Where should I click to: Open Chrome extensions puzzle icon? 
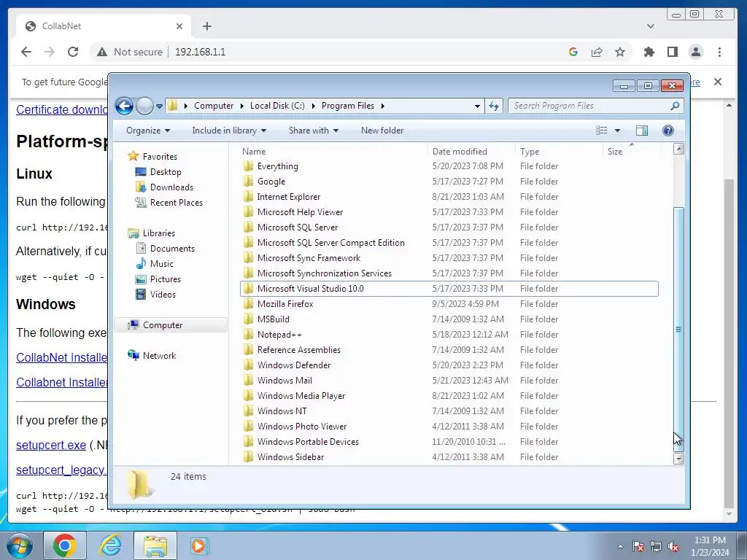(x=649, y=52)
